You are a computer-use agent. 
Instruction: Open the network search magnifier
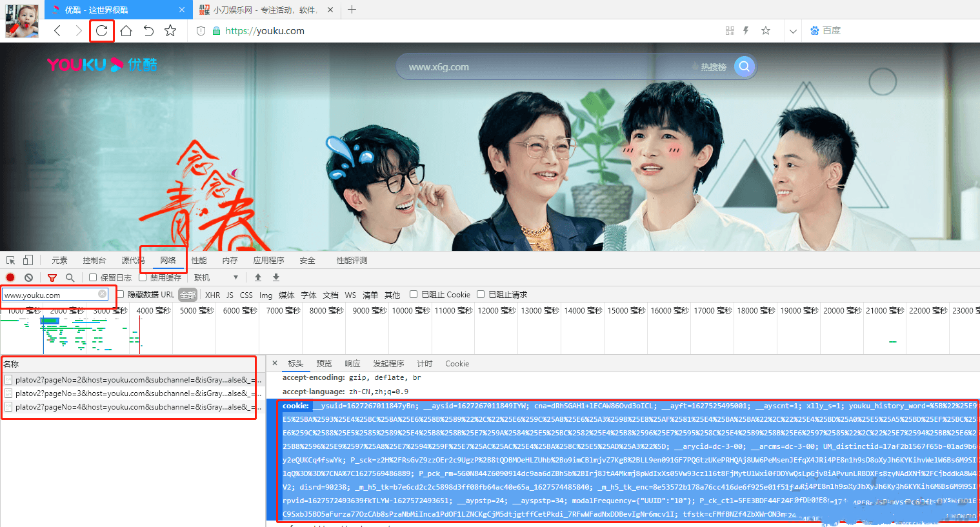click(x=69, y=277)
